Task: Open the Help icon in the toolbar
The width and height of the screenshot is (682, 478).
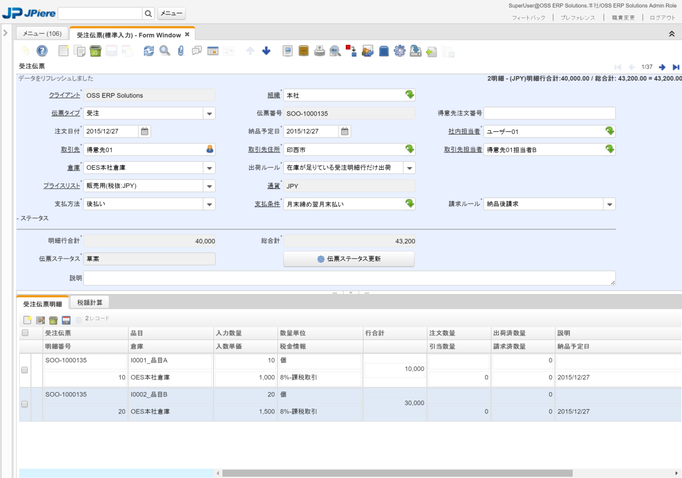Action: click(x=42, y=51)
